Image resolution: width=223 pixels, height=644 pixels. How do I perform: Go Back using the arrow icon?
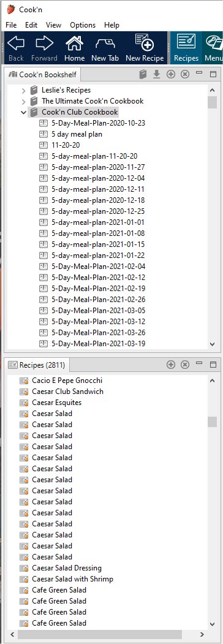click(x=16, y=48)
